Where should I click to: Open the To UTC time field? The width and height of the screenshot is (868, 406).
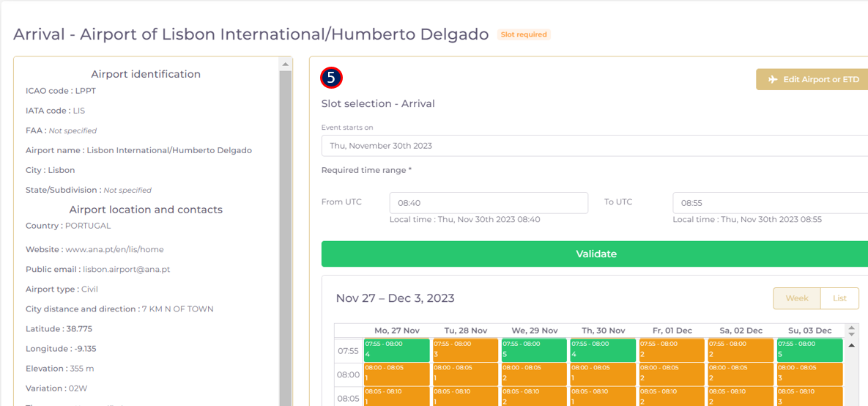[769, 203]
